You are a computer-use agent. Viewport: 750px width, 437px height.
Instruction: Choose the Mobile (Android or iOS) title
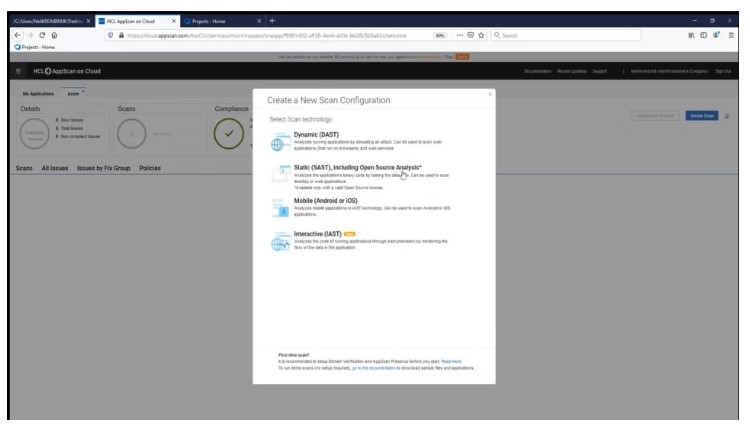click(x=325, y=201)
